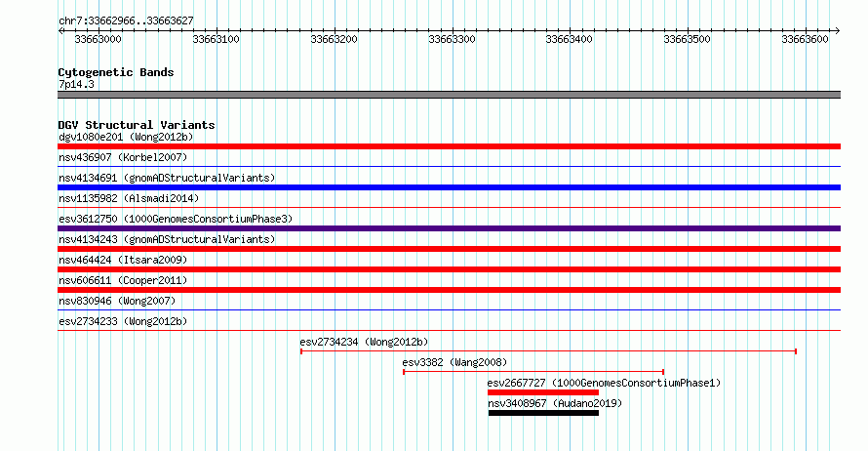This screenshot has width=868, height=451.
Task: Click the red bar under esv2667727
Action: [543, 392]
